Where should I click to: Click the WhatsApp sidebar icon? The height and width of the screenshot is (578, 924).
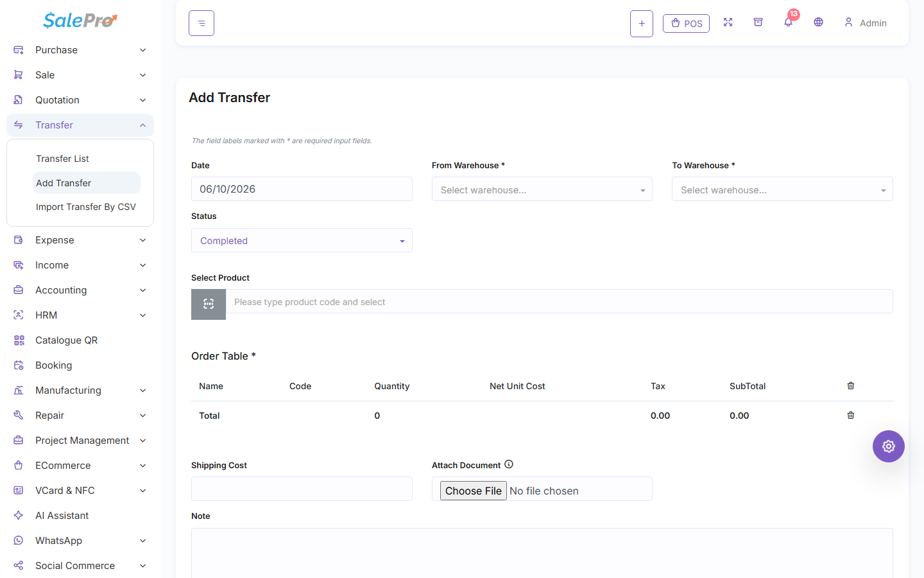19,541
